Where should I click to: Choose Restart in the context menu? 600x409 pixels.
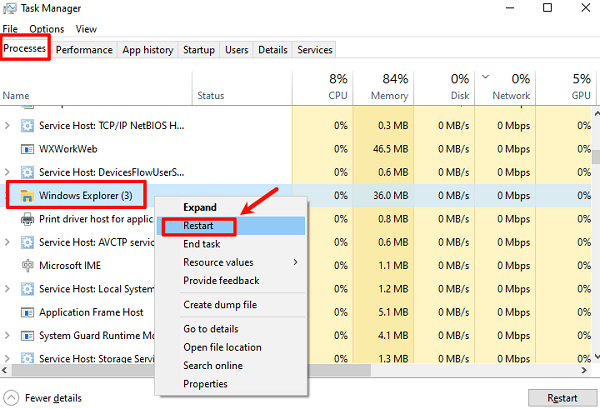pyautogui.click(x=231, y=226)
